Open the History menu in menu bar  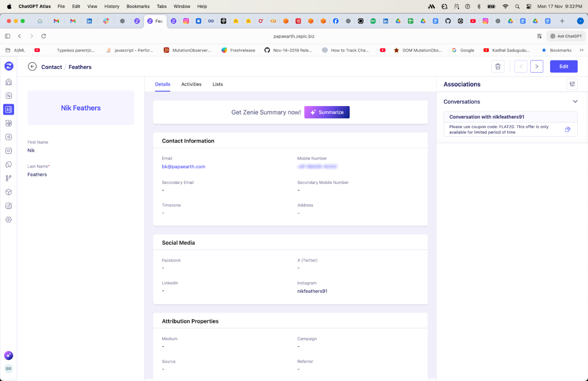click(111, 7)
